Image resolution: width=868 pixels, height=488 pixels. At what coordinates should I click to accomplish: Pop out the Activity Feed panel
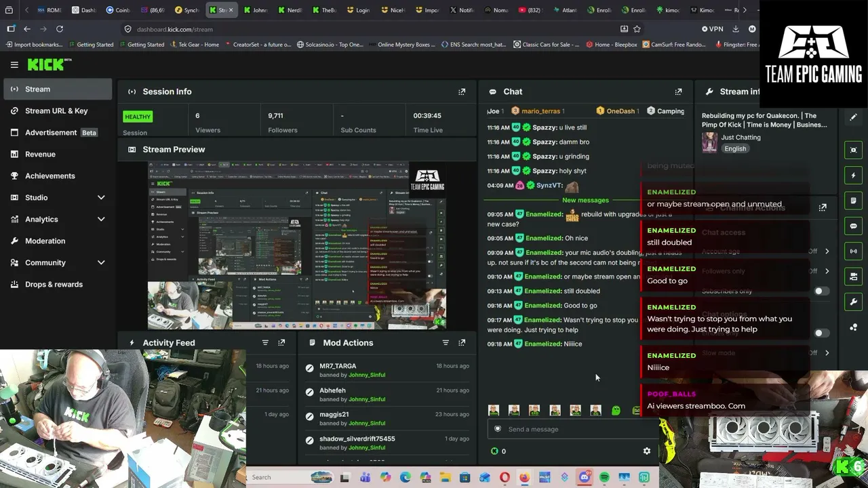click(281, 343)
